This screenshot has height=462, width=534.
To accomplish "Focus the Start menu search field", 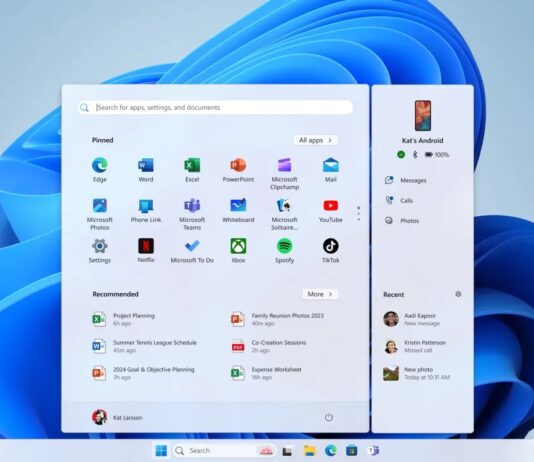I will 215,108.
